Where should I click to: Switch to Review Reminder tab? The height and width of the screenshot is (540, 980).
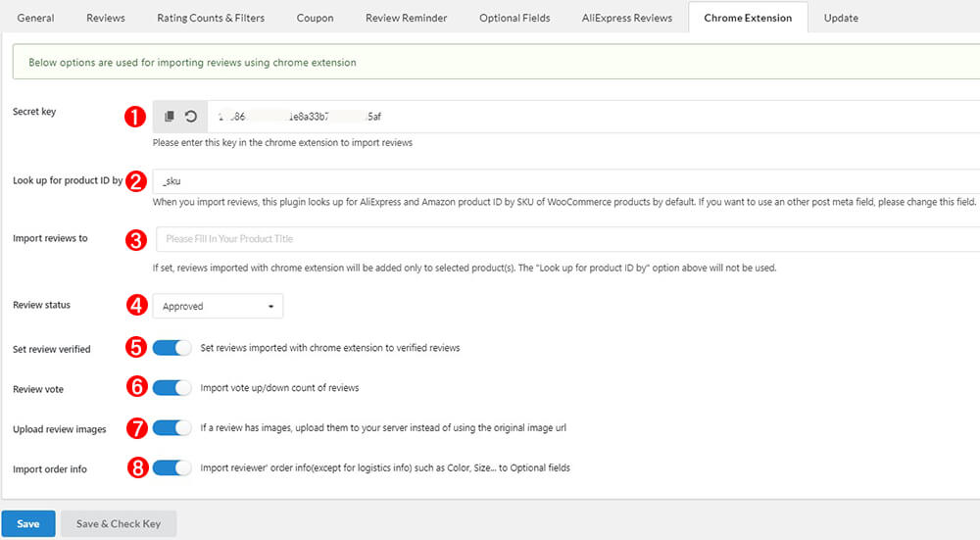tap(406, 18)
